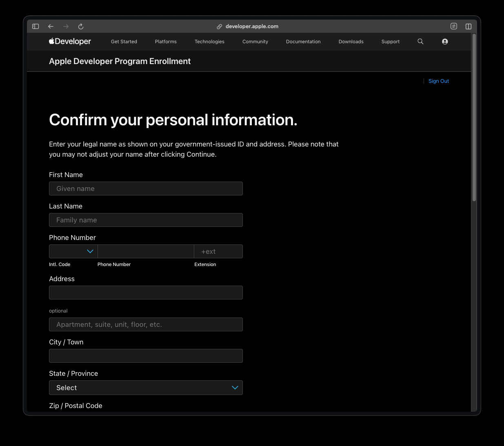504x446 pixels.
Task: Focus the Apartment, suite, unit field
Action: (146, 324)
